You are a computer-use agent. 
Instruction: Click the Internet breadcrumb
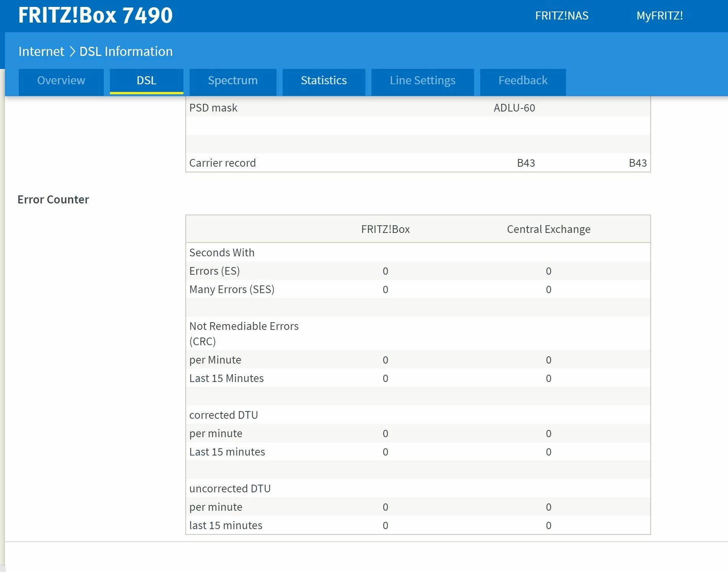[41, 51]
